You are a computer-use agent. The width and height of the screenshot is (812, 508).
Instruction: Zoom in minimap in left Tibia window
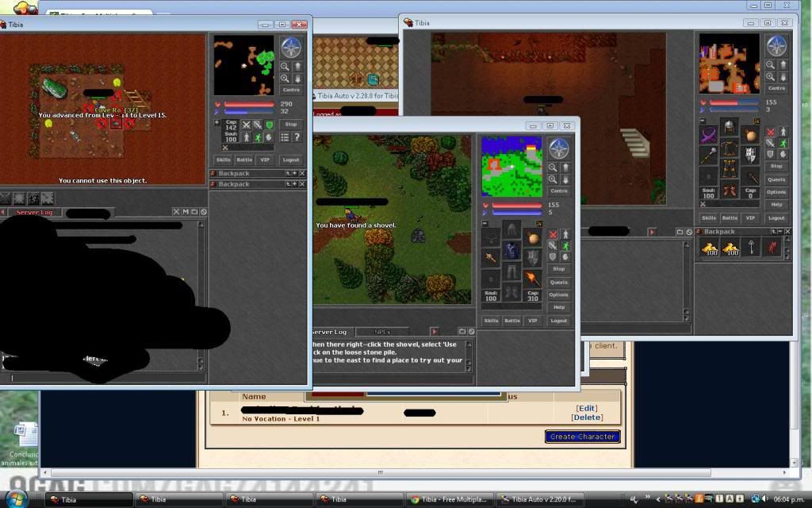click(285, 79)
